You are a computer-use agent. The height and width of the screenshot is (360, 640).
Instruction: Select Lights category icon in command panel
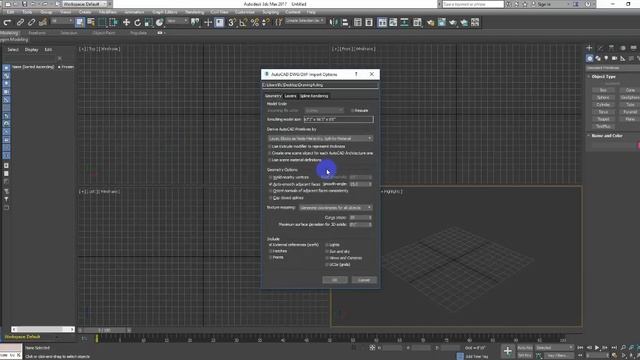pyautogui.click(x=606, y=58)
